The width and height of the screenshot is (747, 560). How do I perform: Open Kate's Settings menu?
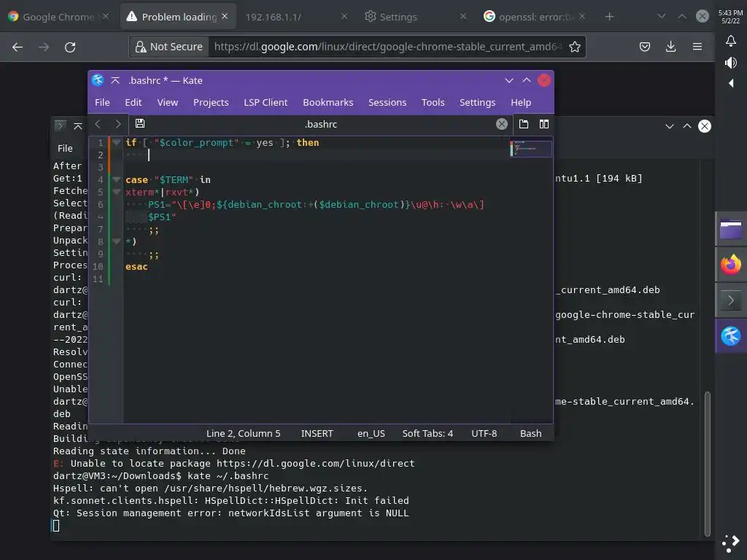pos(477,102)
